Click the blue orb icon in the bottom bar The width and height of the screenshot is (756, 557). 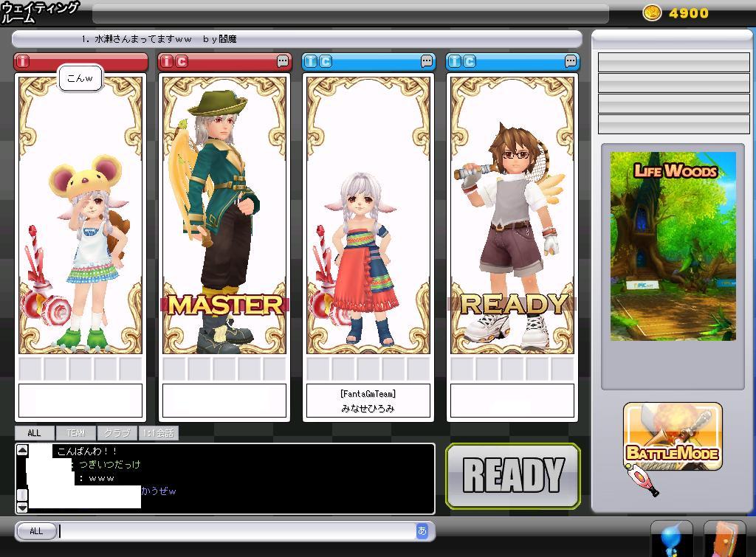coord(671,540)
